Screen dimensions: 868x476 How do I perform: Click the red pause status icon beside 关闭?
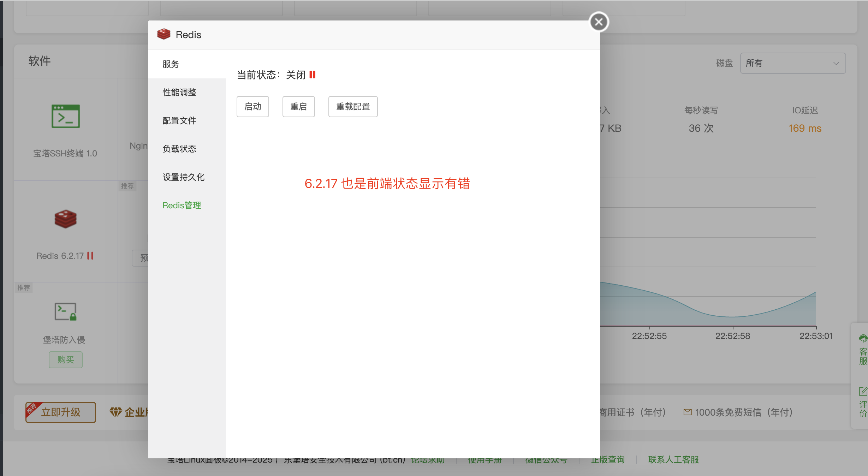(313, 75)
